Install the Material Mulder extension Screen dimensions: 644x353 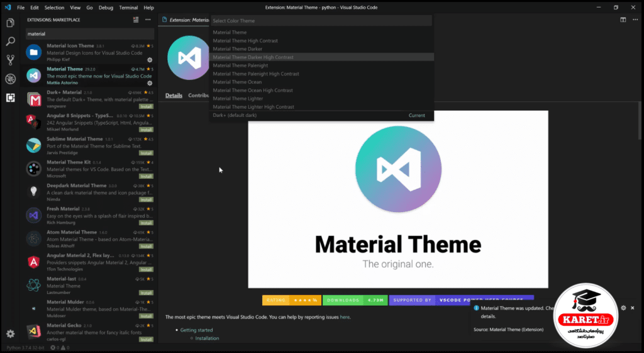tap(146, 317)
